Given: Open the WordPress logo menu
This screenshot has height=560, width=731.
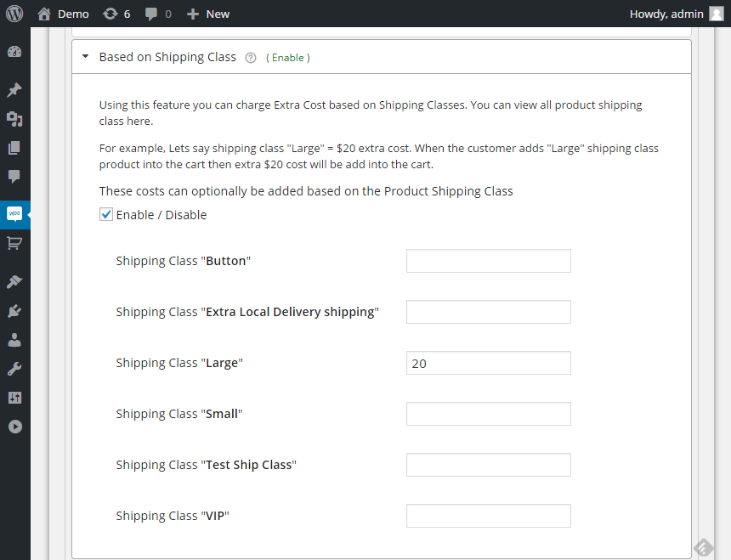Looking at the screenshot, I should pos(14,14).
